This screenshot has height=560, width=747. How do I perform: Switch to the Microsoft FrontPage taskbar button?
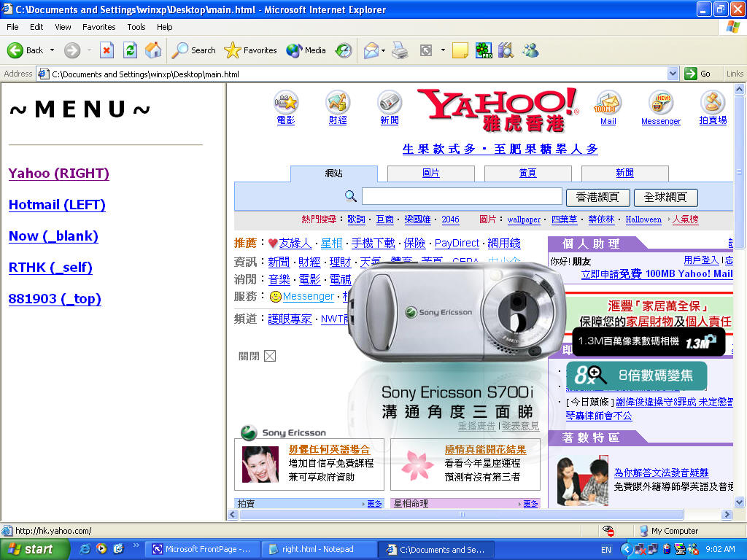(x=203, y=550)
